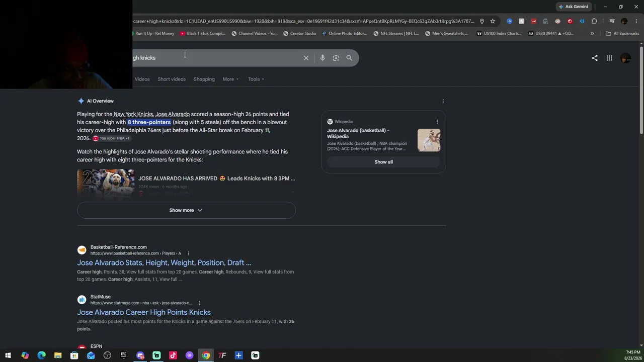
Task: Open the All Bookmarks folder
Action: (622, 34)
